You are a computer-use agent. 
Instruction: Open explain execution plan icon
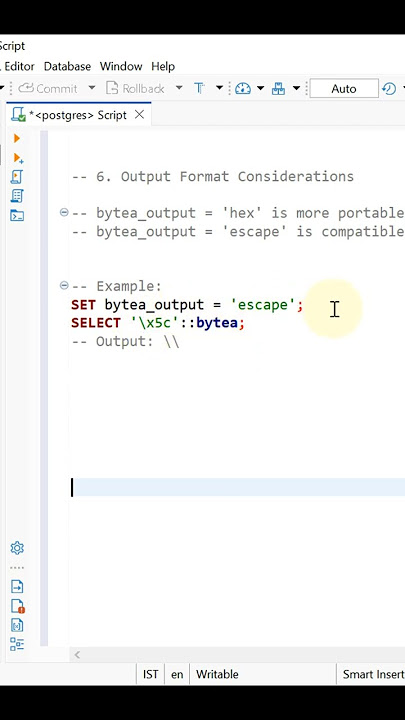(x=17, y=196)
